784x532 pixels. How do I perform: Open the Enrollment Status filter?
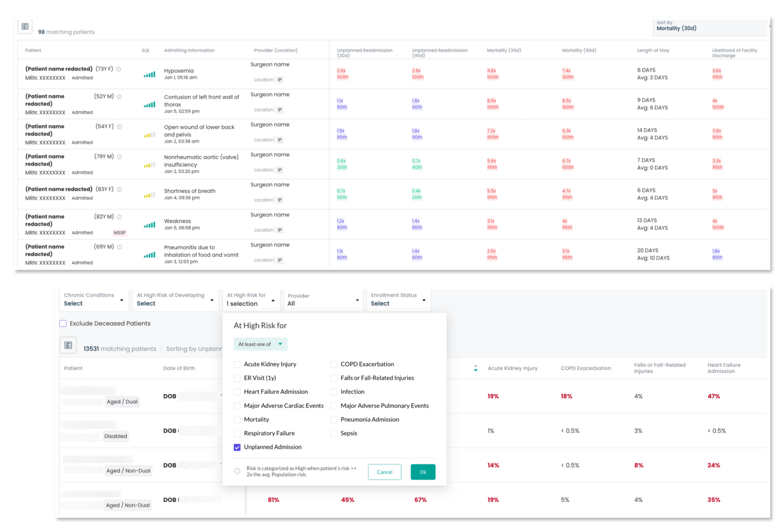click(x=398, y=300)
